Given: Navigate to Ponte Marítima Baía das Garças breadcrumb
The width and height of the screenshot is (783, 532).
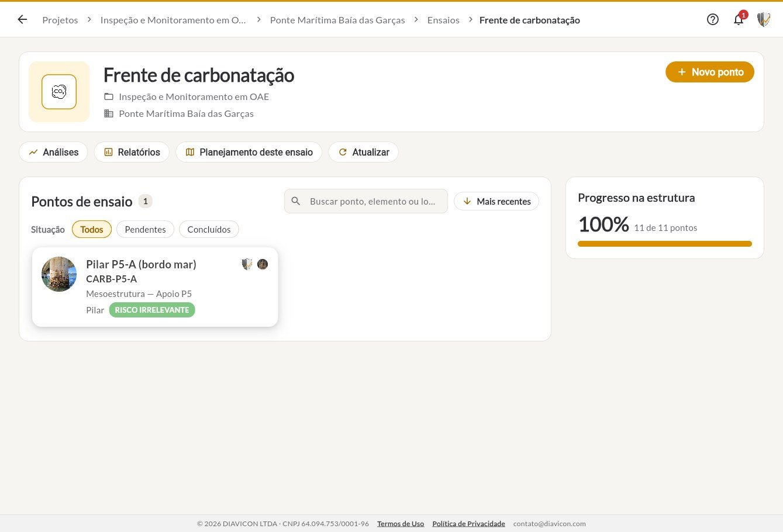Looking at the screenshot, I should coord(337,20).
